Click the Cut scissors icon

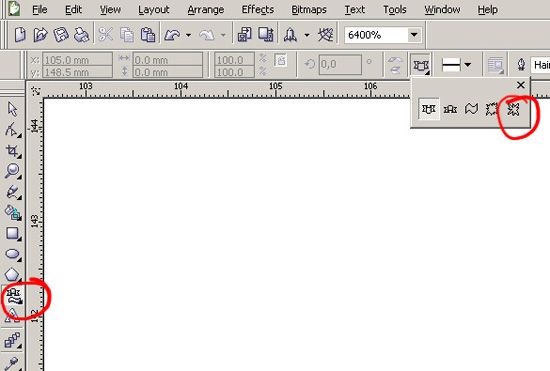tap(106, 35)
